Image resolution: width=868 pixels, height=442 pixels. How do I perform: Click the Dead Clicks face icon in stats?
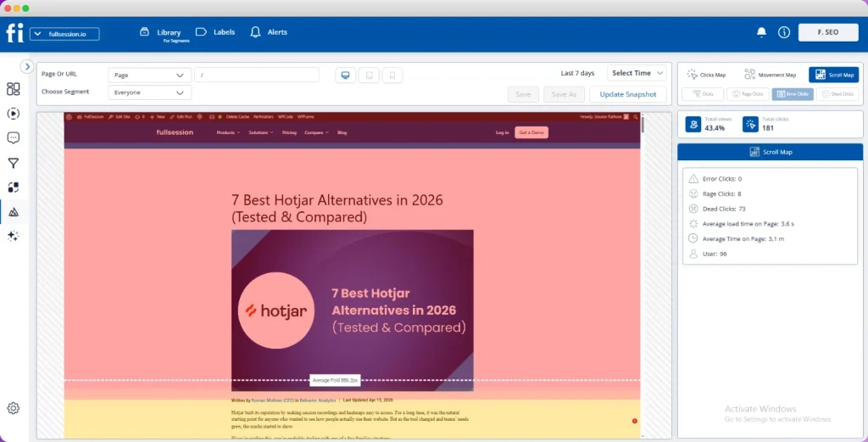(x=693, y=209)
